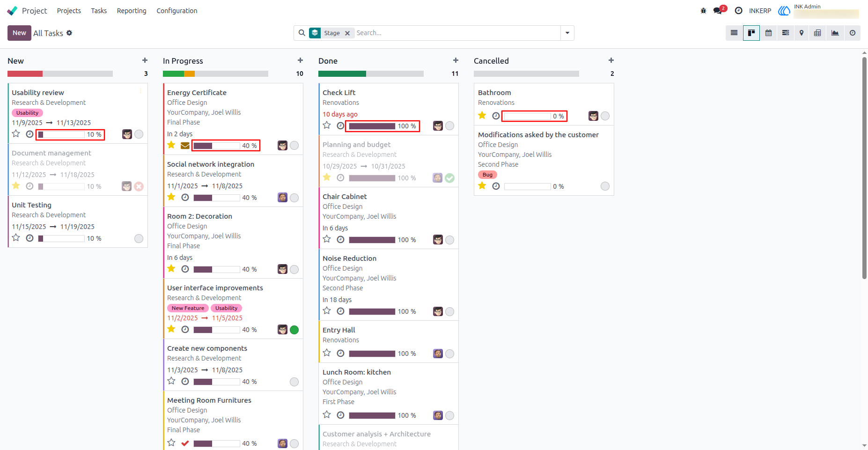
Task: Toggle priority star on Social network integration
Action: (171, 197)
